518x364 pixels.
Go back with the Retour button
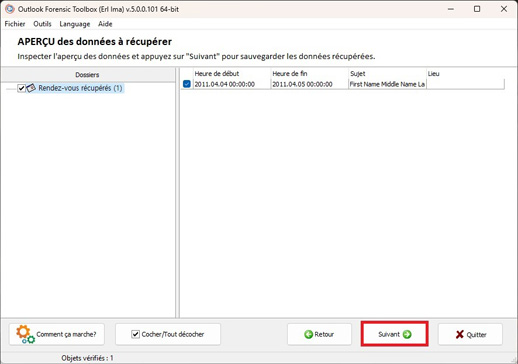[x=319, y=334]
